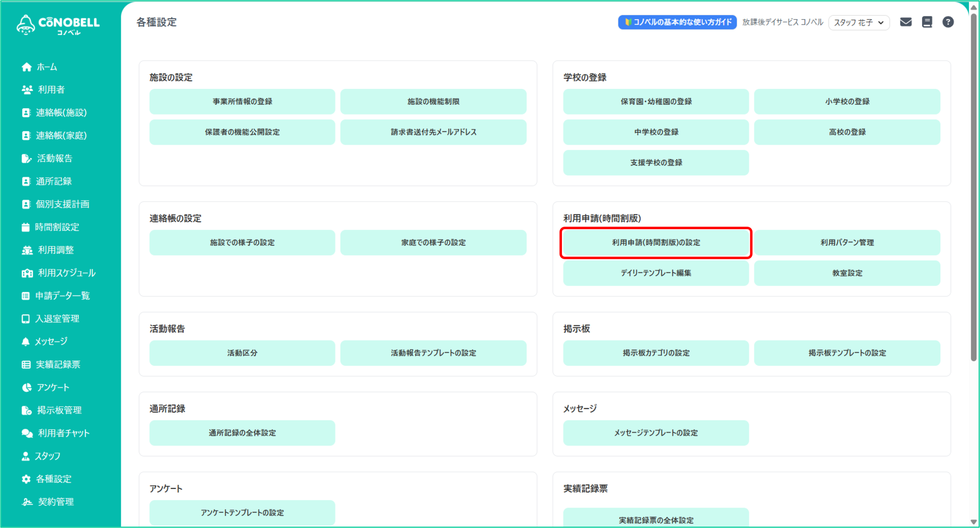Screen dimensions: 980x528
Task: Click the help question mark icon
Action: [x=948, y=22]
